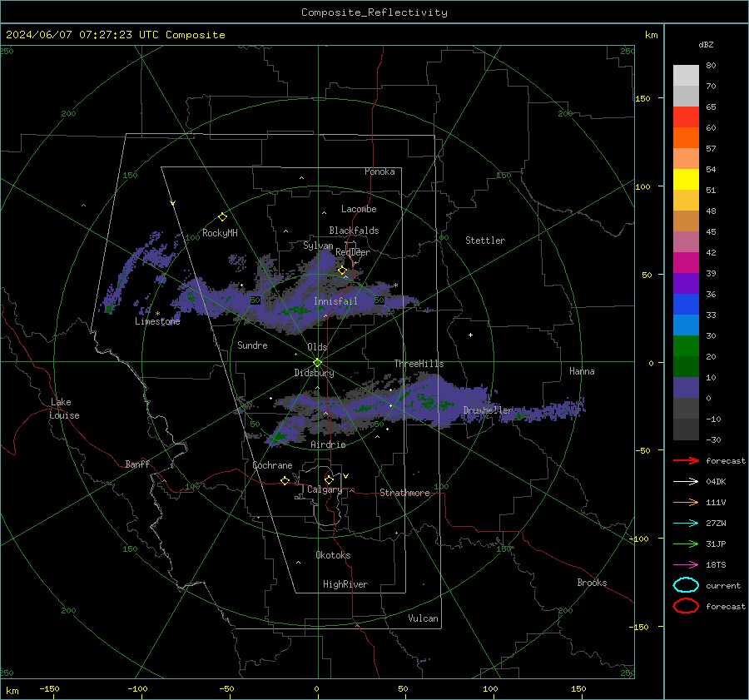Click the ThreeHills town label

(419, 364)
